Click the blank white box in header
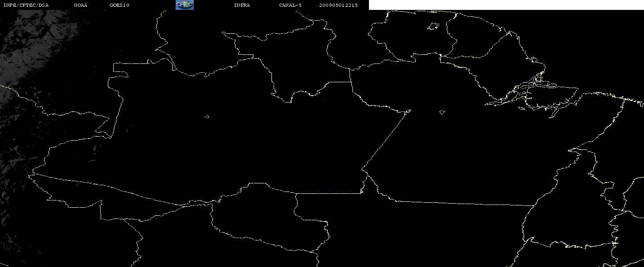This screenshot has width=644, height=267. pos(506,5)
